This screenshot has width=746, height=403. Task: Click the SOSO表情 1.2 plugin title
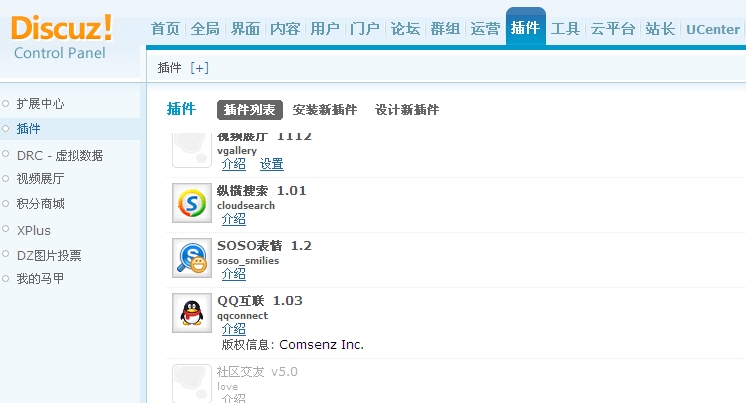click(x=264, y=246)
